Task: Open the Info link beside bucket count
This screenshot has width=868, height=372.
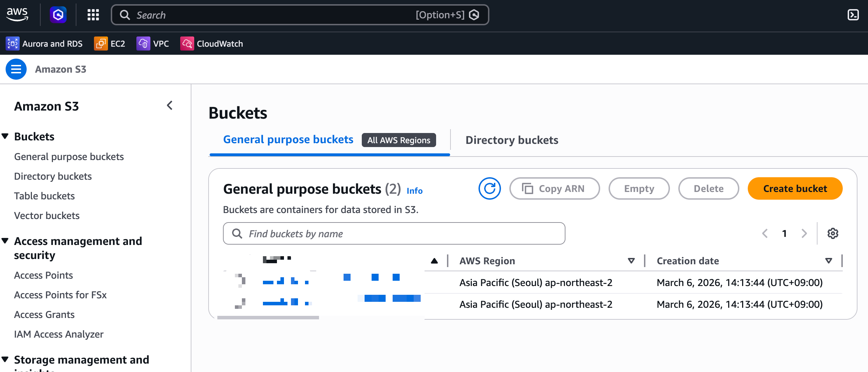Action: point(415,191)
